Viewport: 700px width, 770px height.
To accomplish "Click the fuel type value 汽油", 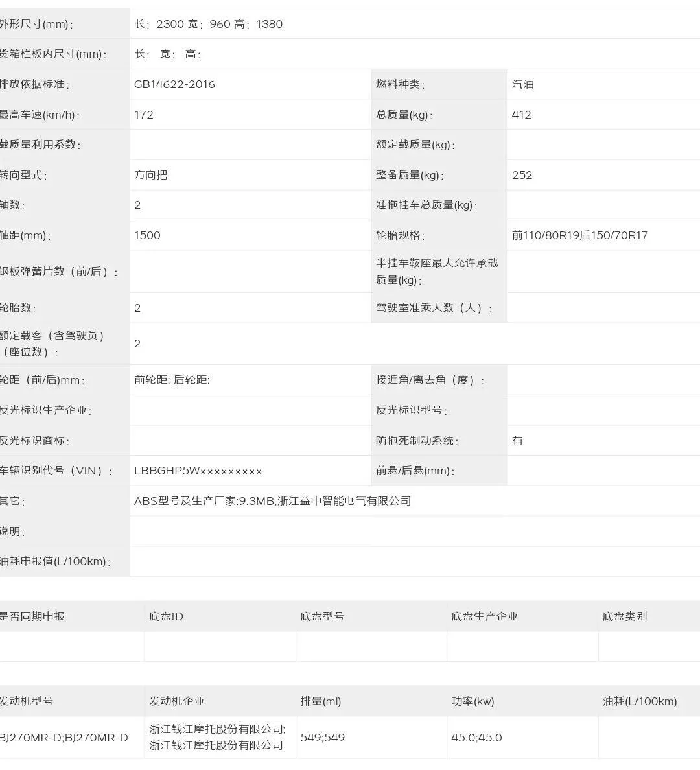I will [522, 84].
